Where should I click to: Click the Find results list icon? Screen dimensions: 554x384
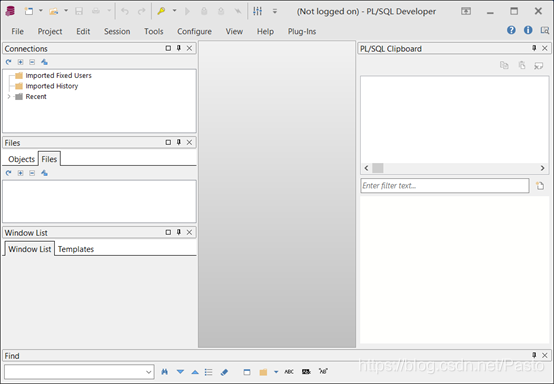click(208, 372)
